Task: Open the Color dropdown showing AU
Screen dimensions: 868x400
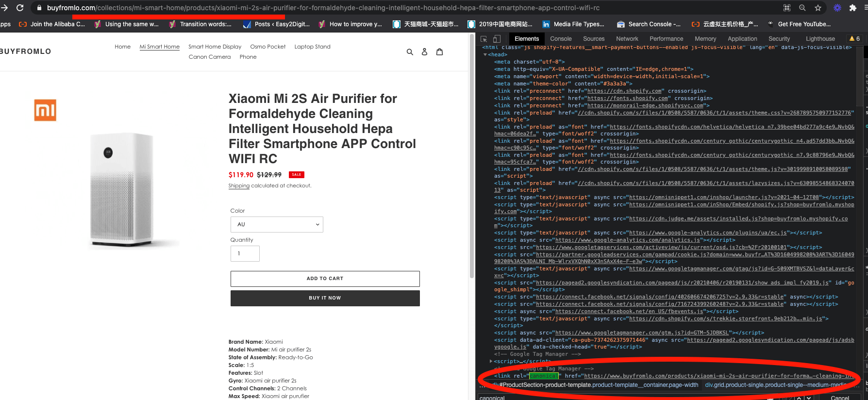Action: coord(277,224)
